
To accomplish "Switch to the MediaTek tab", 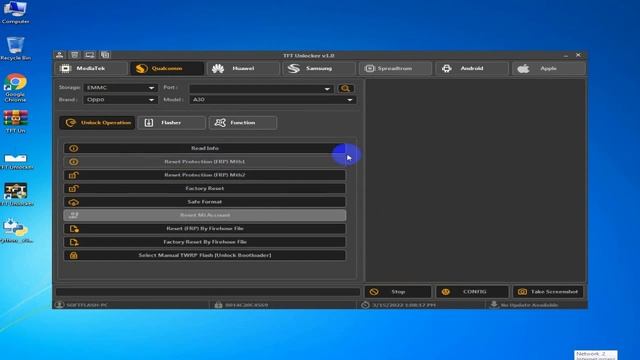I will 91,69.
